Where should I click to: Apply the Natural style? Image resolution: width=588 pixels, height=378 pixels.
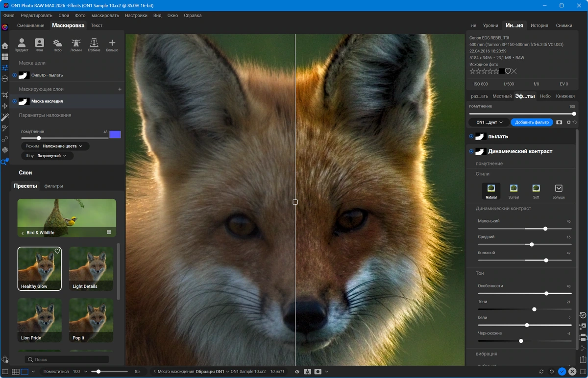[491, 191]
